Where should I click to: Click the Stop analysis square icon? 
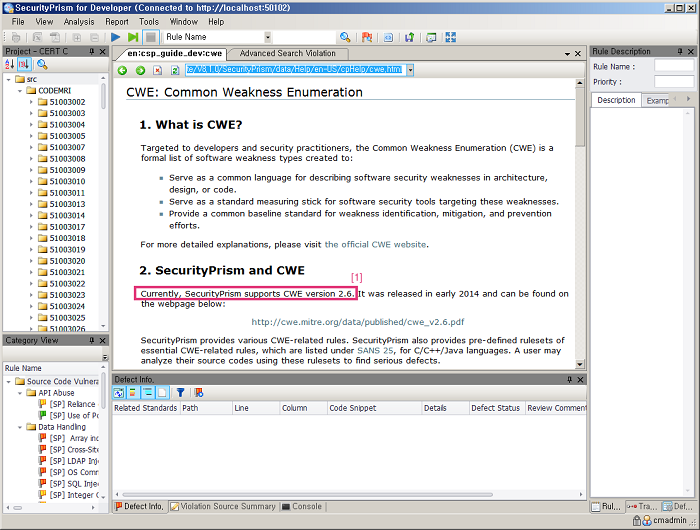pos(151,37)
